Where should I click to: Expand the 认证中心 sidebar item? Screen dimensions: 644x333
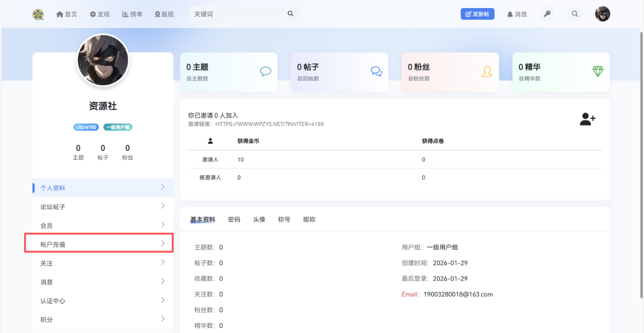(x=102, y=301)
